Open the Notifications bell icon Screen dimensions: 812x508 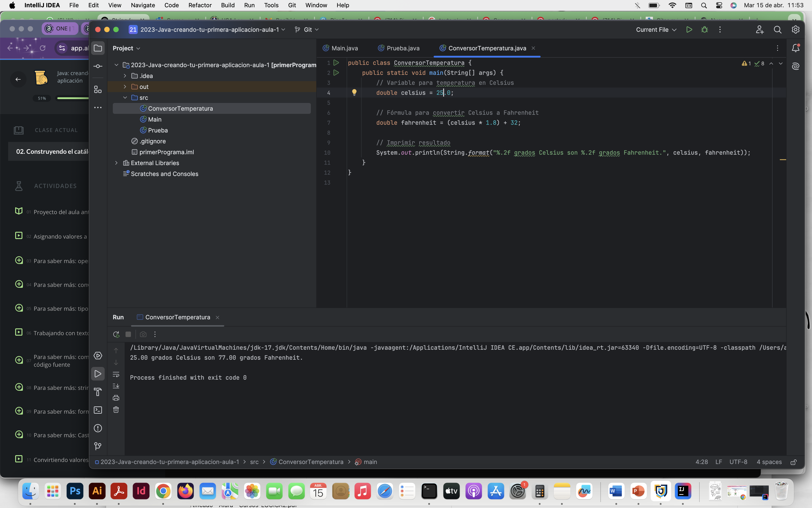click(x=795, y=48)
